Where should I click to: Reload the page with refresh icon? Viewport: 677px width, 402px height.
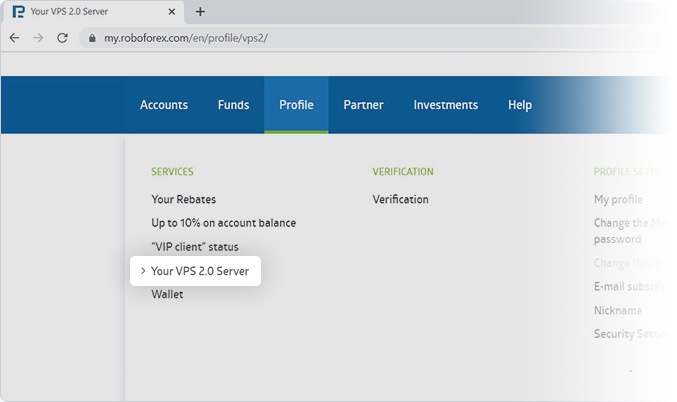click(62, 38)
